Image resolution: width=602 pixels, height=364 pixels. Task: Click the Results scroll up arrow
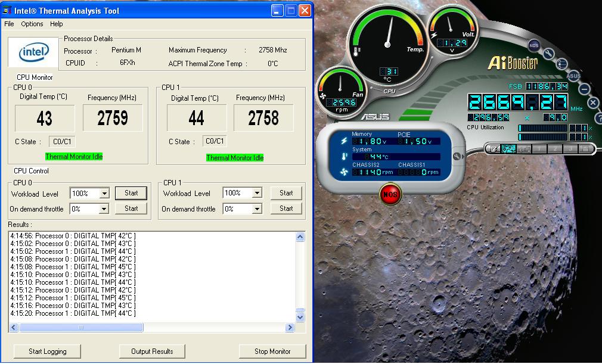click(x=300, y=237)
